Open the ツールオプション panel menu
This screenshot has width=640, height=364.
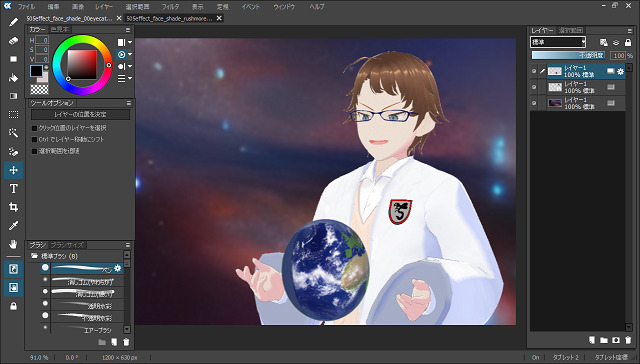[129, 103]
